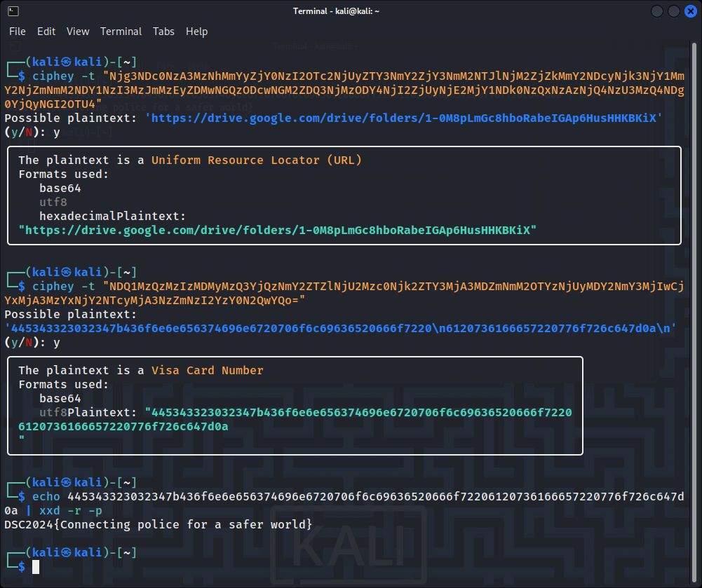The width and height of the screenshot is (702, 588).
Task: Click the Google Drive URL inside the result box
Action: click(x=277, y=230)
